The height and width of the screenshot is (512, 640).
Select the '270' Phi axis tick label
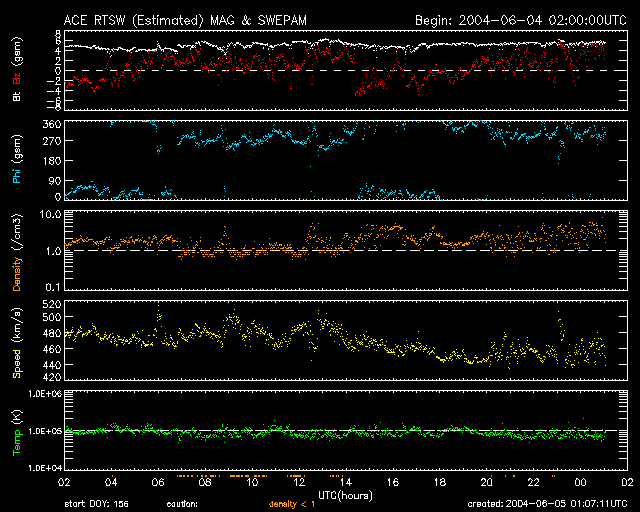52,141
